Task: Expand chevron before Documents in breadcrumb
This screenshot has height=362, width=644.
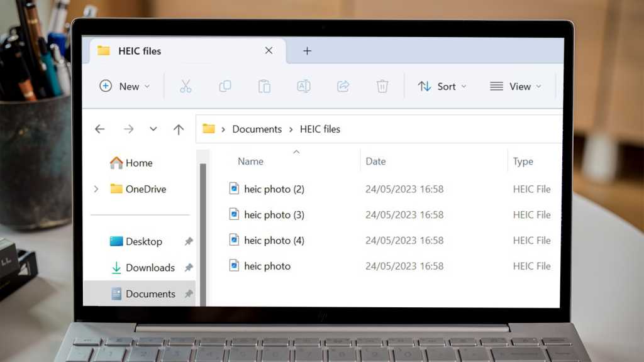Action: click(x=223, y=129)
